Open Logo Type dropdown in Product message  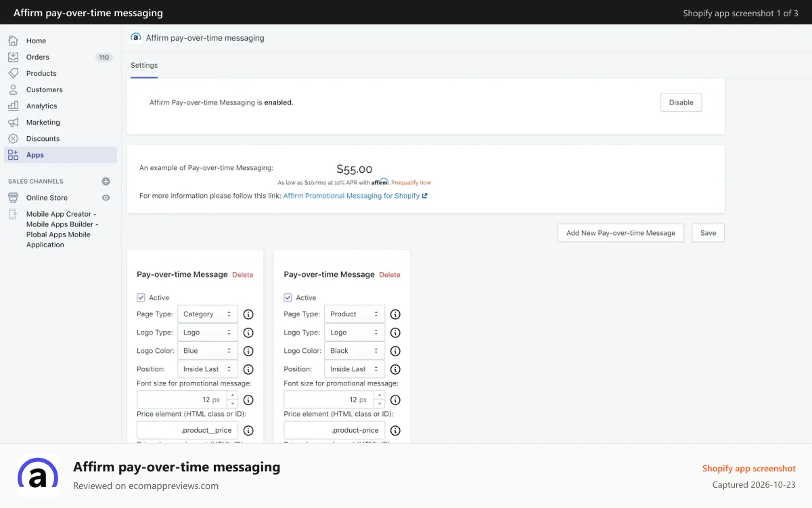point(355,333)
